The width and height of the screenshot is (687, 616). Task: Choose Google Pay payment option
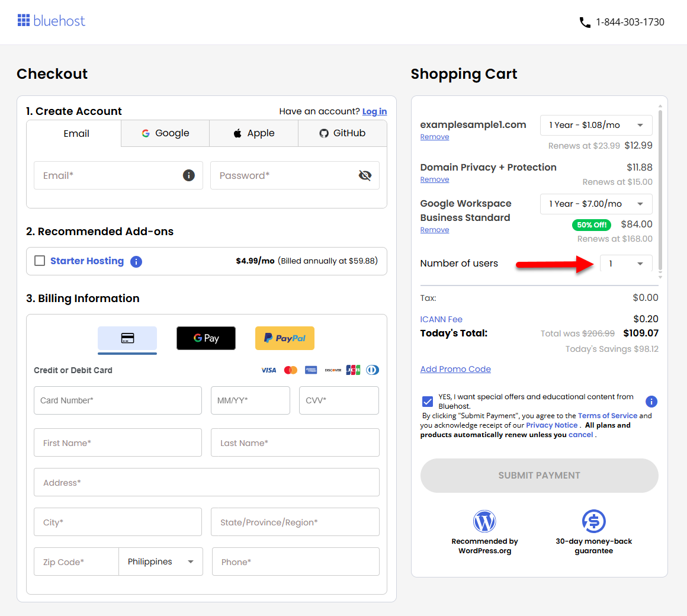206,338
